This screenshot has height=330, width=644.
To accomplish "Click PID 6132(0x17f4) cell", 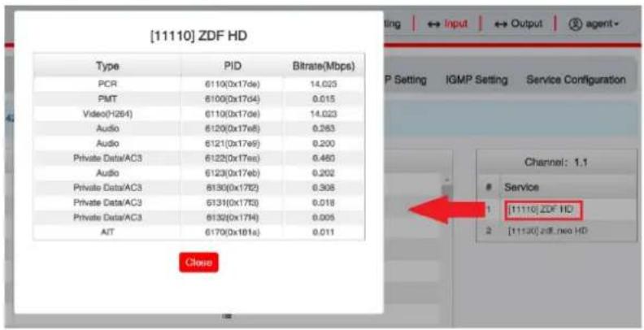I will (x=233, y=217).
